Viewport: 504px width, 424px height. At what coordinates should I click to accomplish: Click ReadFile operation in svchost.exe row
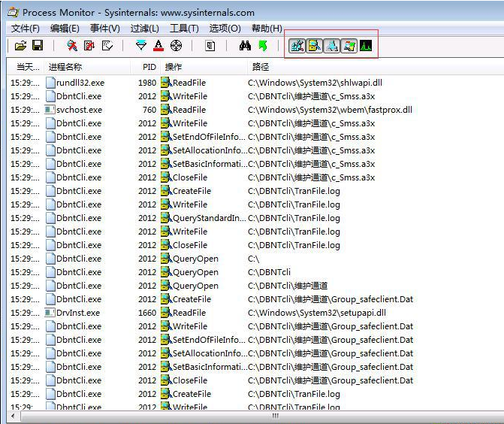click(x=189, y=110)
